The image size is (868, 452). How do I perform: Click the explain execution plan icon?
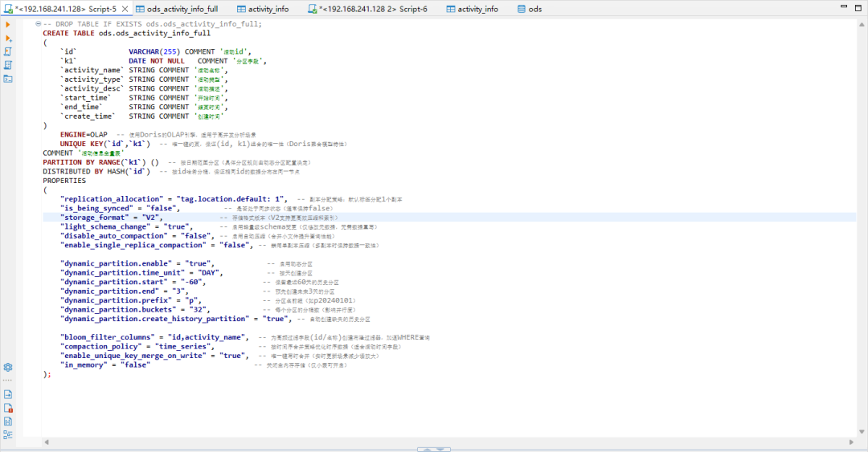[x=8, y=65]
